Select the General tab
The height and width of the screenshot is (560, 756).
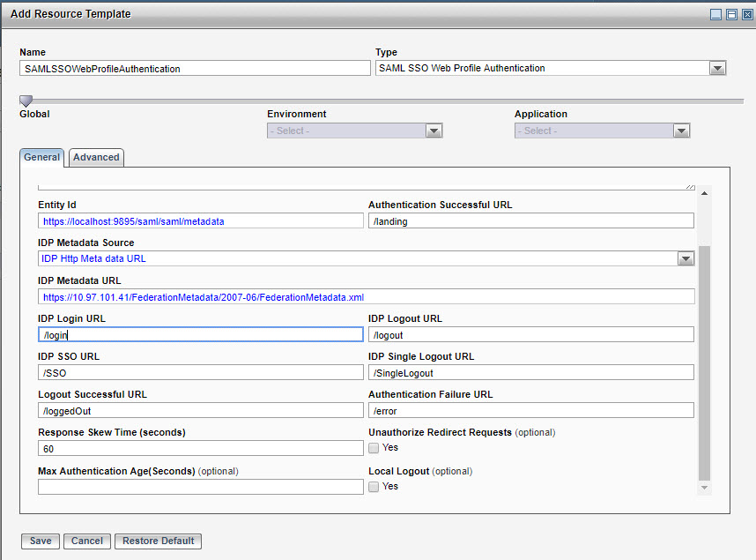[41, 157]
